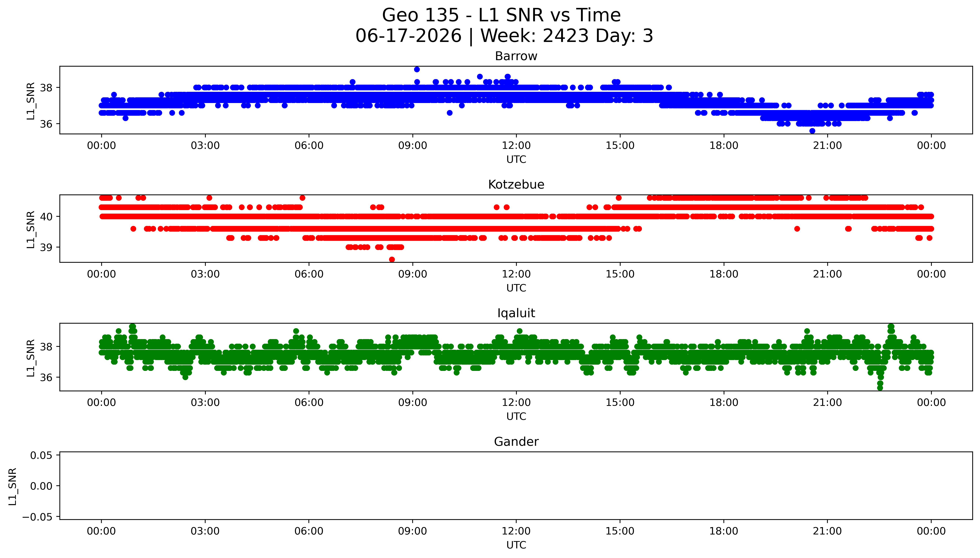Click the lowest red point in Kotzebue plot
980x558 pixels.
tap(392, 259)
